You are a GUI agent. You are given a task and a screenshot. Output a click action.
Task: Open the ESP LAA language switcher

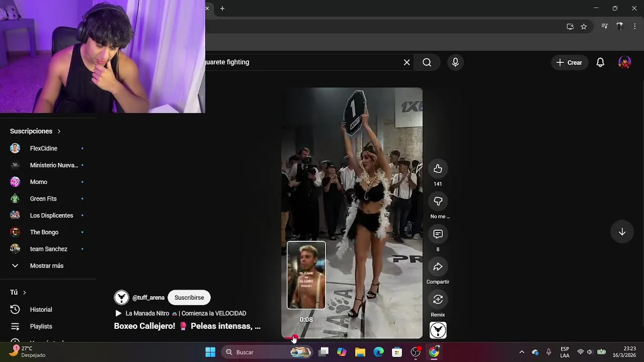tap(565, 352)
